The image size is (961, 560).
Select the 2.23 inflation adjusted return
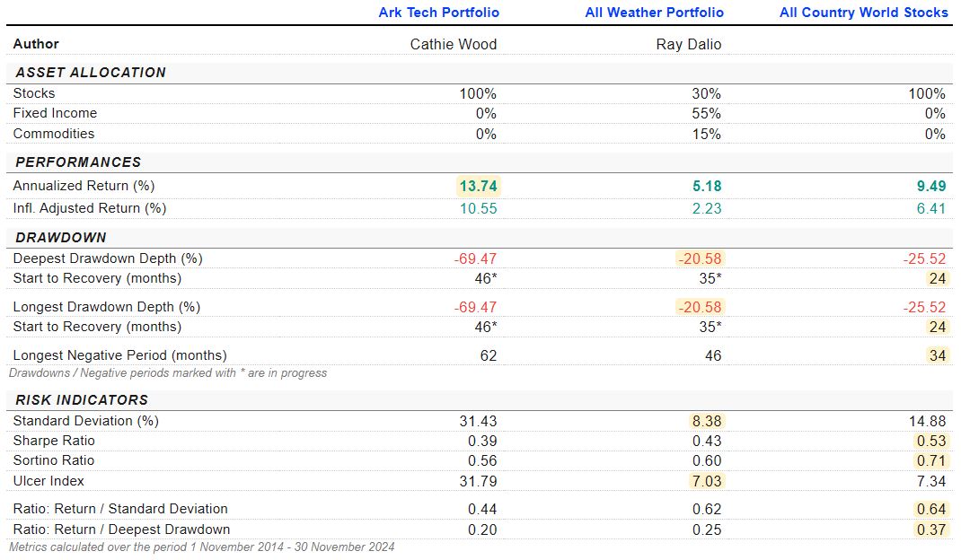point(707,209)
